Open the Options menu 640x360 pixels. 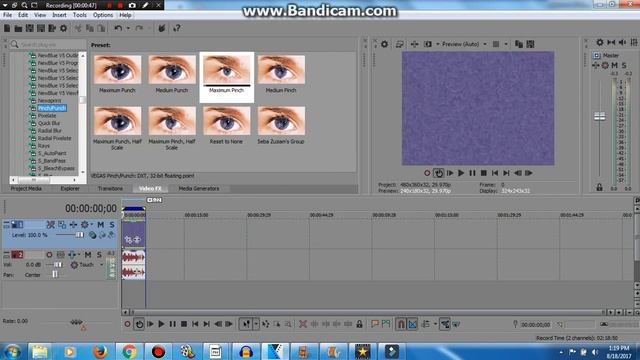(x=103, y=15)
